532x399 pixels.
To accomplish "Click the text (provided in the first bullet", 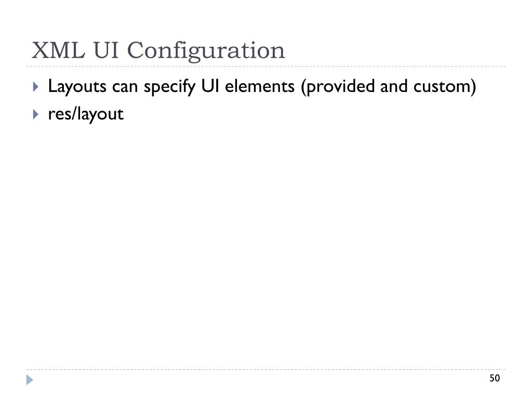I will tap(338, 86).
